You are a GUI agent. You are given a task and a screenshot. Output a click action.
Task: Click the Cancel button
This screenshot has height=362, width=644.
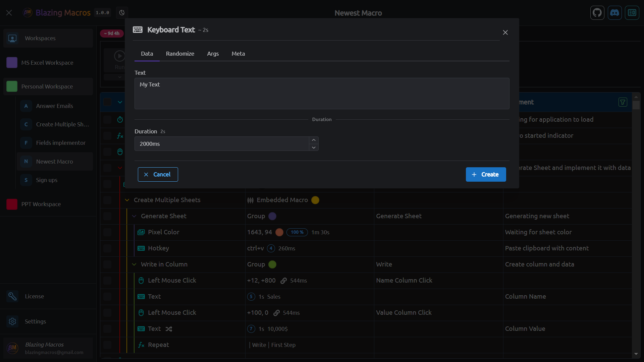[x=158, y=174]
